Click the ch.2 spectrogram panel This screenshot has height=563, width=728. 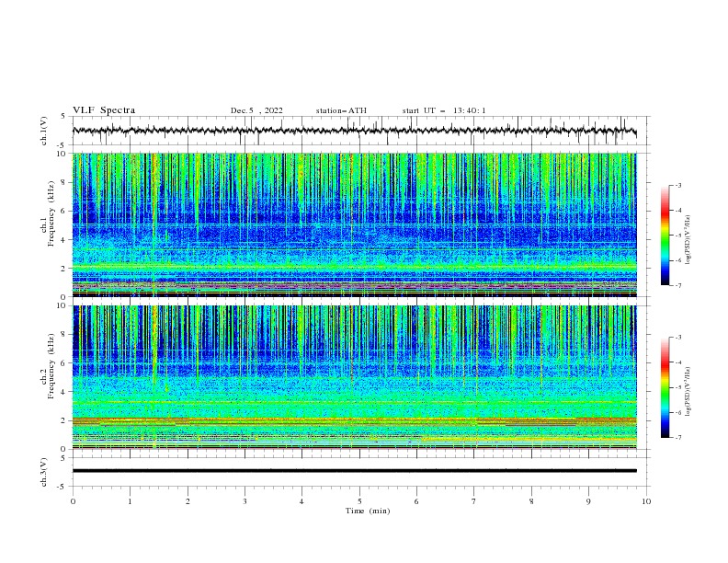coord(354,377)
